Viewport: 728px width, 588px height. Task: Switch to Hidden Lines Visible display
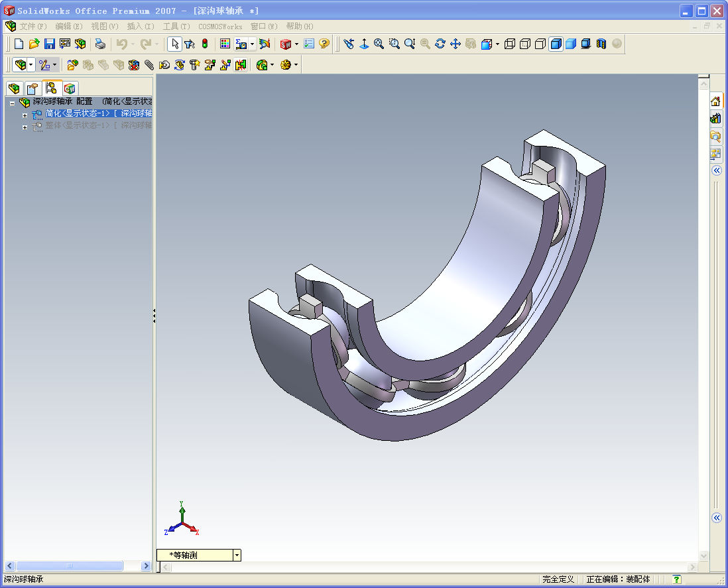[x=525, y=44]
